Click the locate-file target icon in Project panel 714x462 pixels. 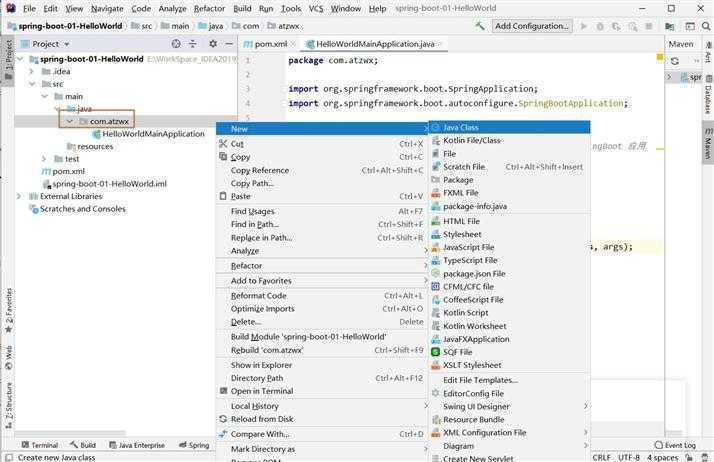pyautogui.click(x=176, y=44)
